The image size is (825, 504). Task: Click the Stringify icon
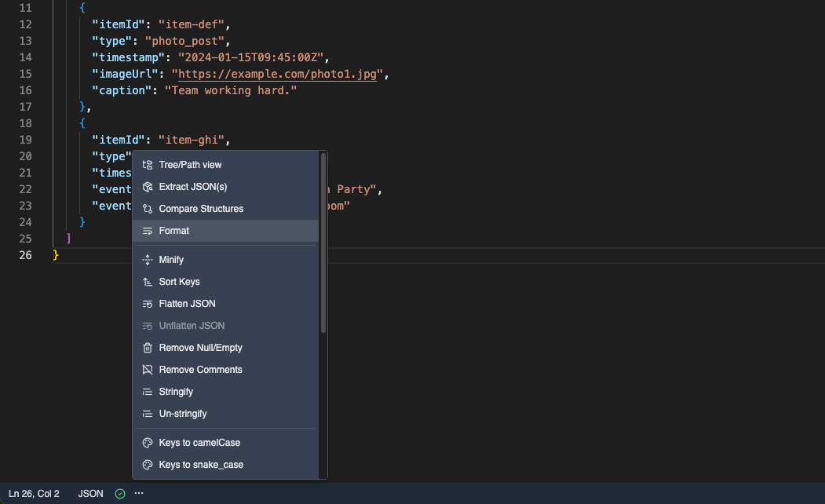(148, 392)
